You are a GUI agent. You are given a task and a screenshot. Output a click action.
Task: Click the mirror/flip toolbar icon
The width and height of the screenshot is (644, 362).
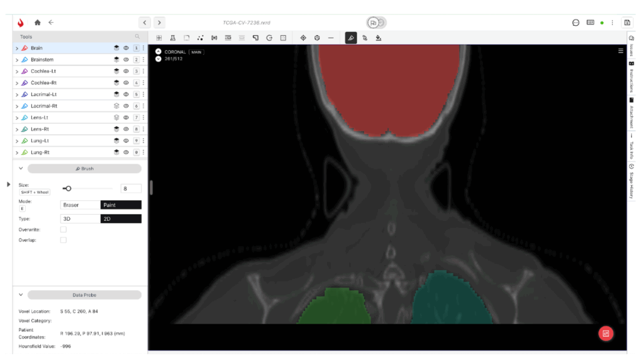tap(214, 38)
